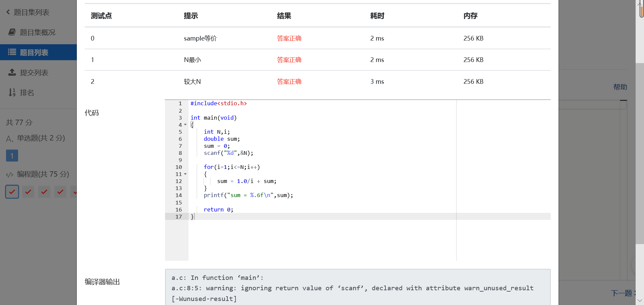The height and width of the screenshot is (305, 644).
Task: Click the A. icon beside 单选题
Action: point(9,138)
